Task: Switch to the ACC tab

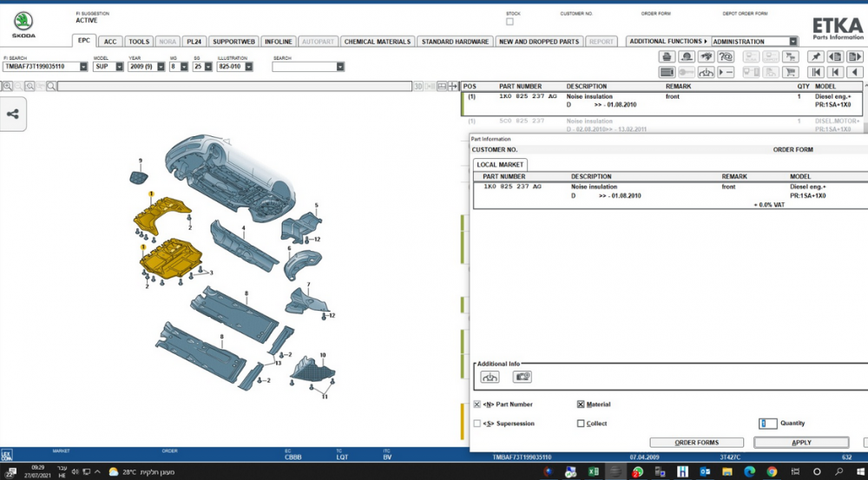Action: pos(111,42)
